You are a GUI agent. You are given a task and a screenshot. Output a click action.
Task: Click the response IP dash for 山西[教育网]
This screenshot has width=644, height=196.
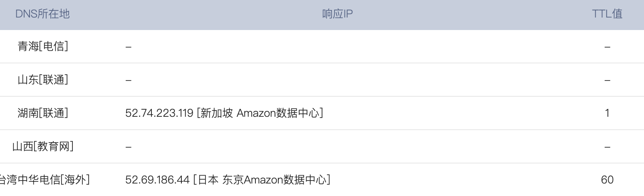(x=129, y=147)
